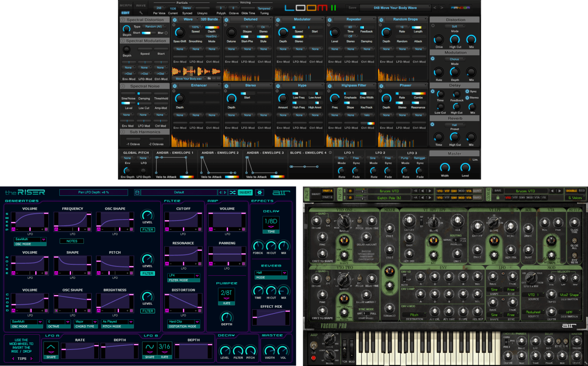Go to the previous preset arrow in Loom
The height and width of the screenshot is (366, 588).
tap(435, 8)
